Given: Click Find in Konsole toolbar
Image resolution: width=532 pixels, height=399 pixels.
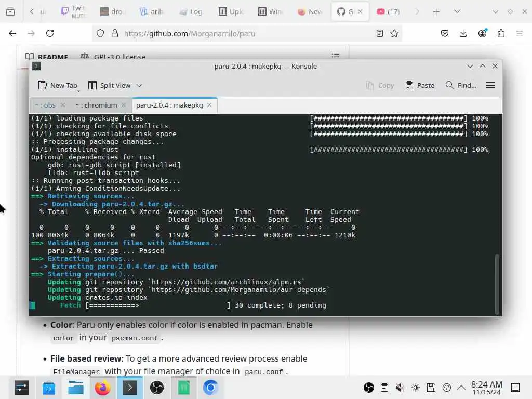Looking at the screenshot, I should (x=461, y=86).
